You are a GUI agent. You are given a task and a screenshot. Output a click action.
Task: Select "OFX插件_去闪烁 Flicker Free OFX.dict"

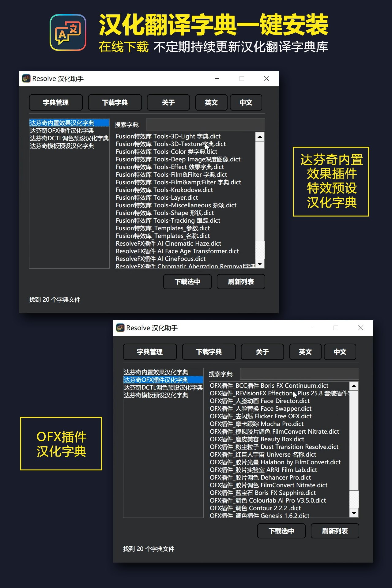tap(279, 416)
